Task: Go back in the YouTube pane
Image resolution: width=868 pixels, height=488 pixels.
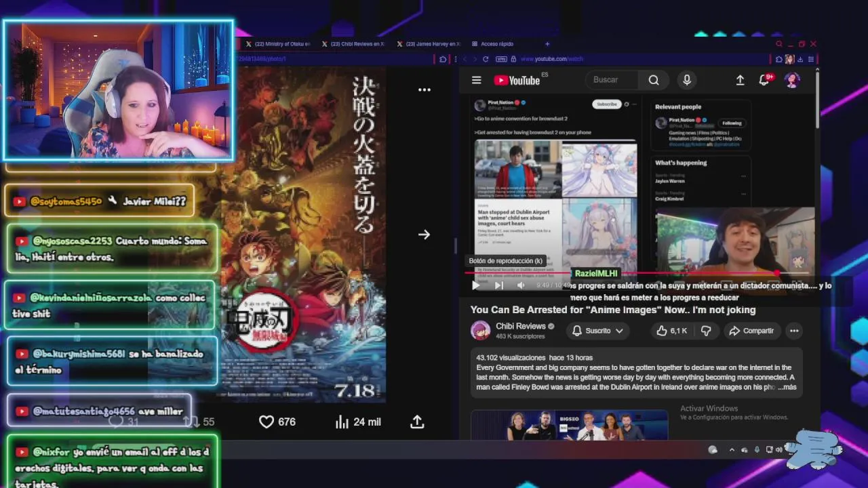Action: (464, 59)
